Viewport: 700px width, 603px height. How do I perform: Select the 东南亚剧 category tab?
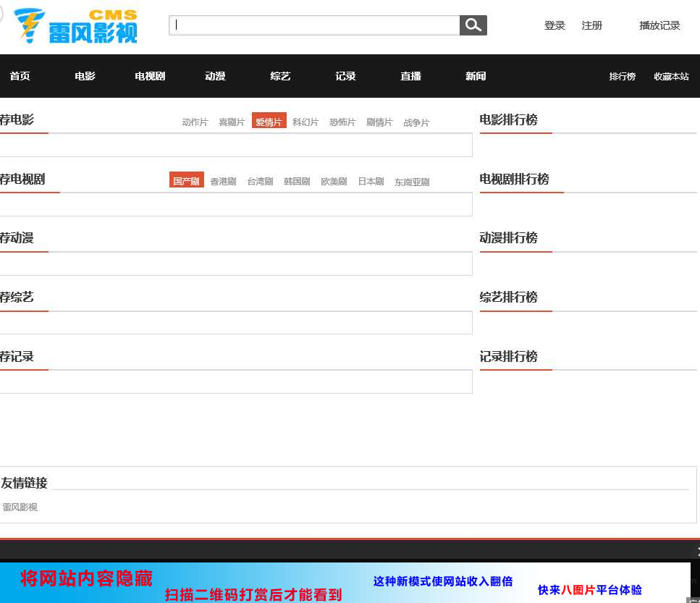[x=411, y=182]
